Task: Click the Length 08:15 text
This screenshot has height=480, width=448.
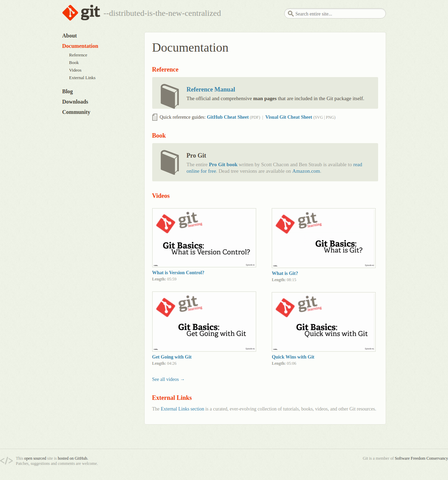Action: point(284,280)
